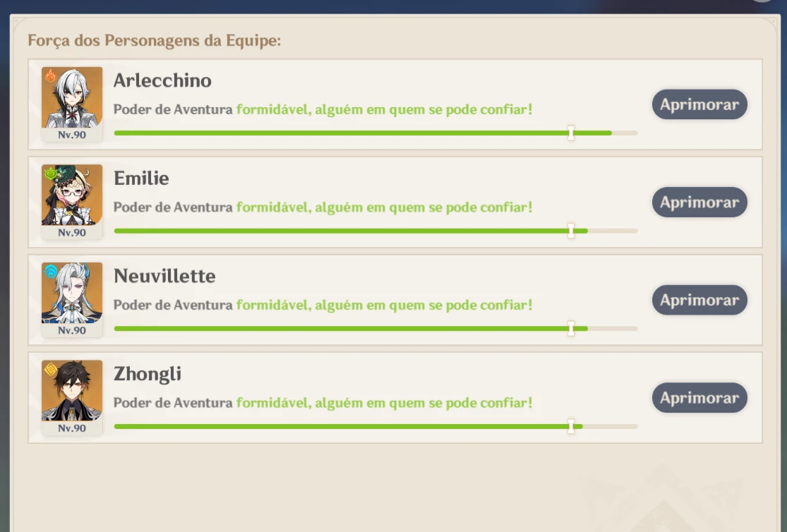Screen dimensions: 787x532
Task: Click the Pyro element icon on Arlecchino
Action: [50, 75]
